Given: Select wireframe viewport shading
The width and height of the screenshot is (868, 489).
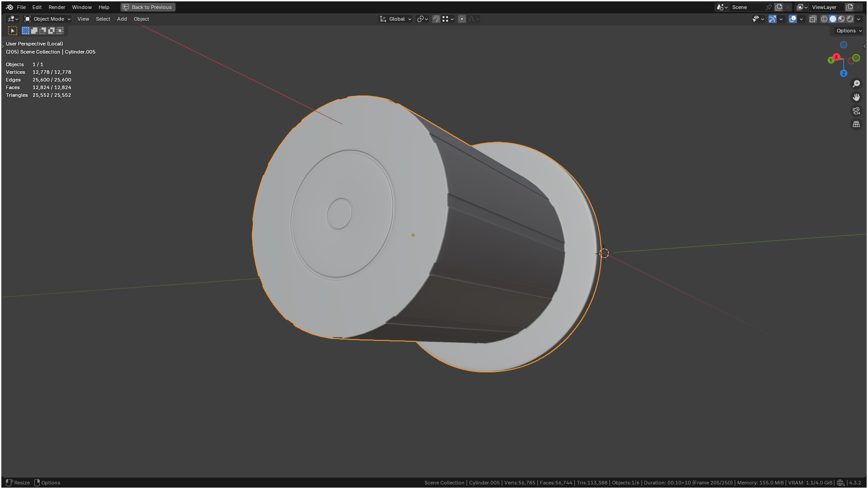Looking at the screenshot, I should pyautogui.click(x=824, y=19).
